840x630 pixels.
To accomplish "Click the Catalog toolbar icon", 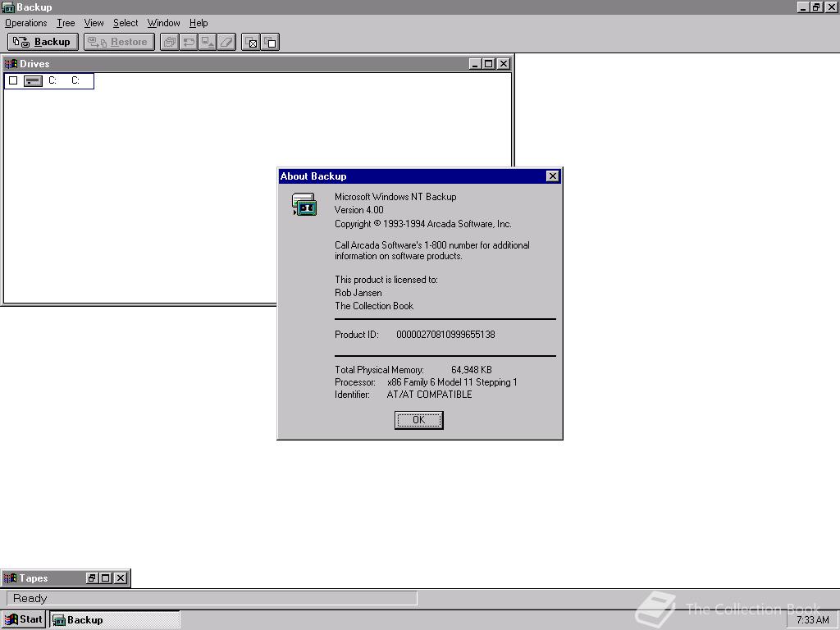I will (x=170, y=42).
